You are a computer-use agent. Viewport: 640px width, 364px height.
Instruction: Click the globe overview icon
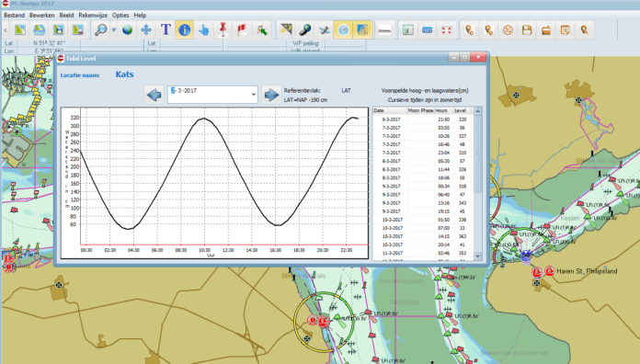pyautogui.click(x=127, y=29)
